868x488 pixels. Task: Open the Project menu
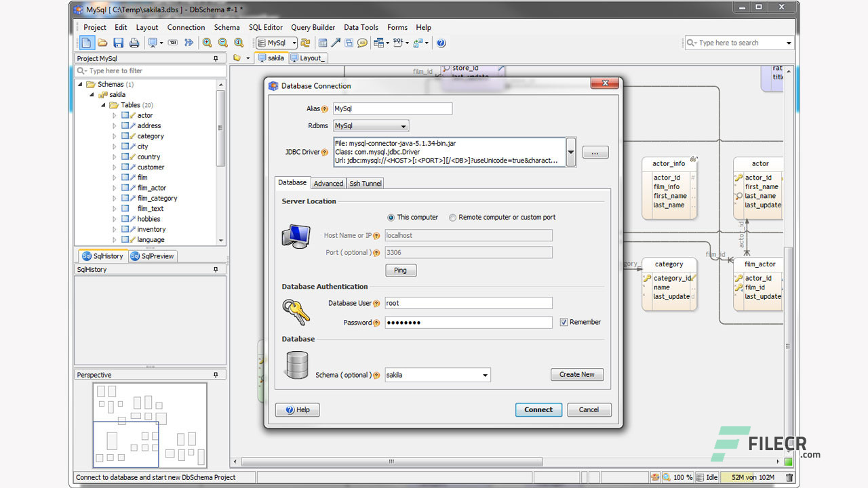[95, 27]
